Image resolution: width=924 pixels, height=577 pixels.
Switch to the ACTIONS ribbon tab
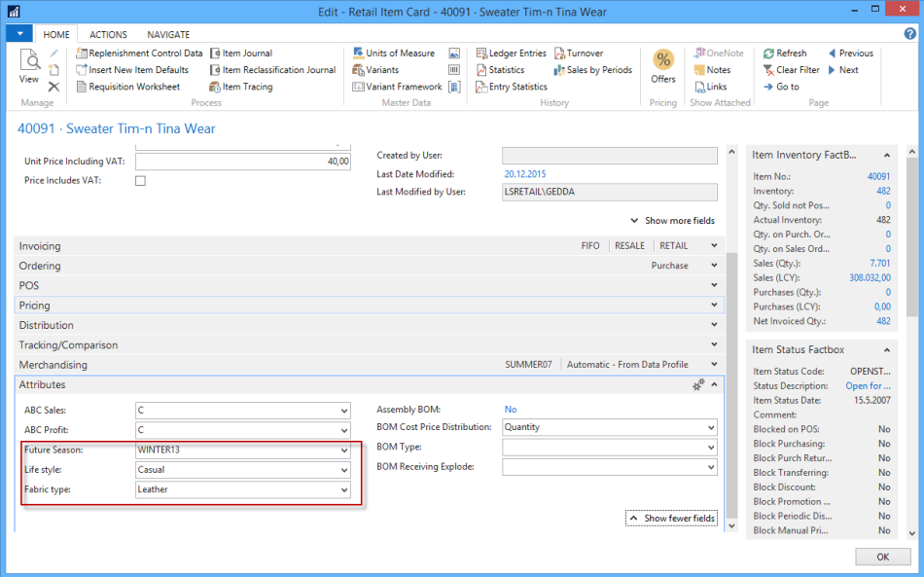tap(108, 34)
